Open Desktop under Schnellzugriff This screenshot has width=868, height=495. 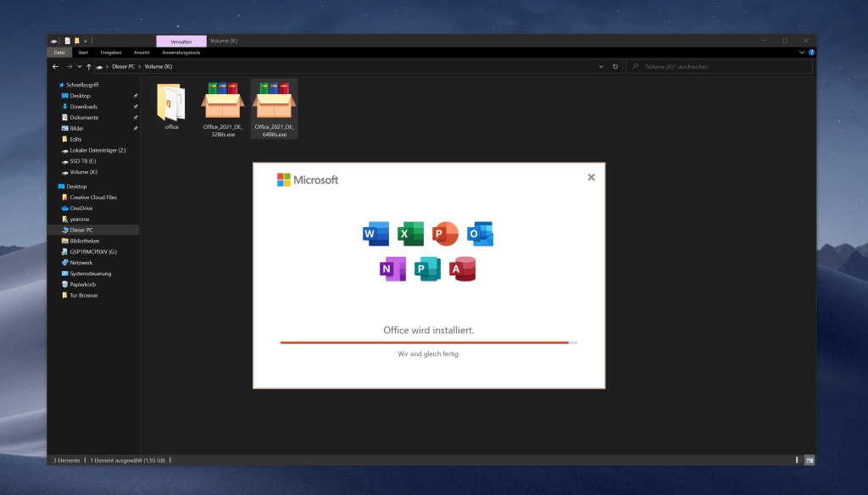point(80,96)
